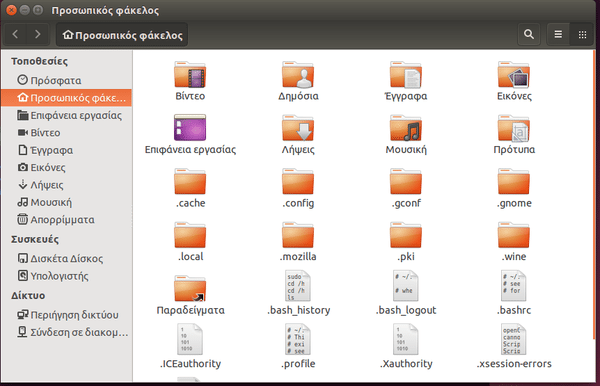Select the .mozilla folder
Image resolution: width=600 pixels, height=386 pixels.
(x=298, y=235)
